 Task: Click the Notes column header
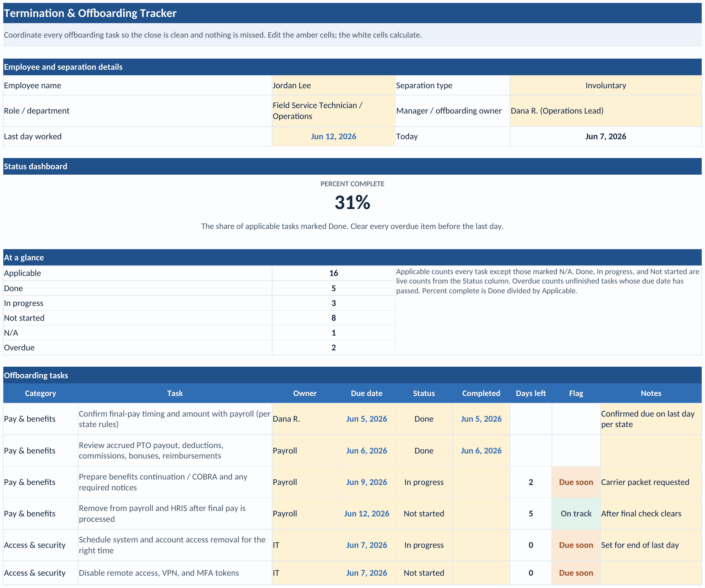[x=651, y=393]
